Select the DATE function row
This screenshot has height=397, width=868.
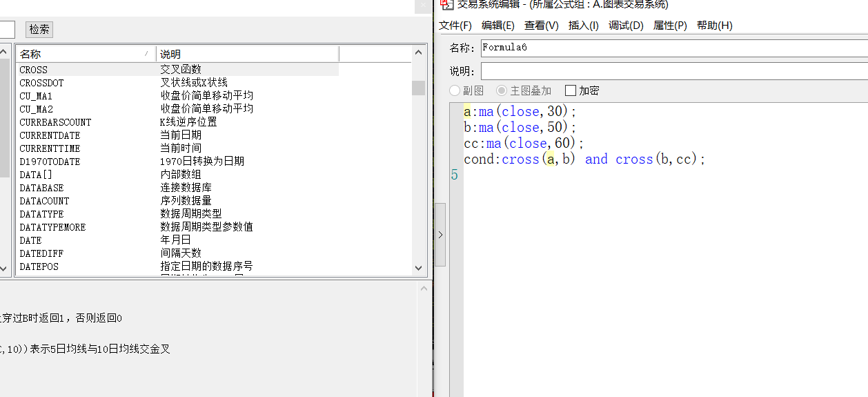[x=177, y=240]
